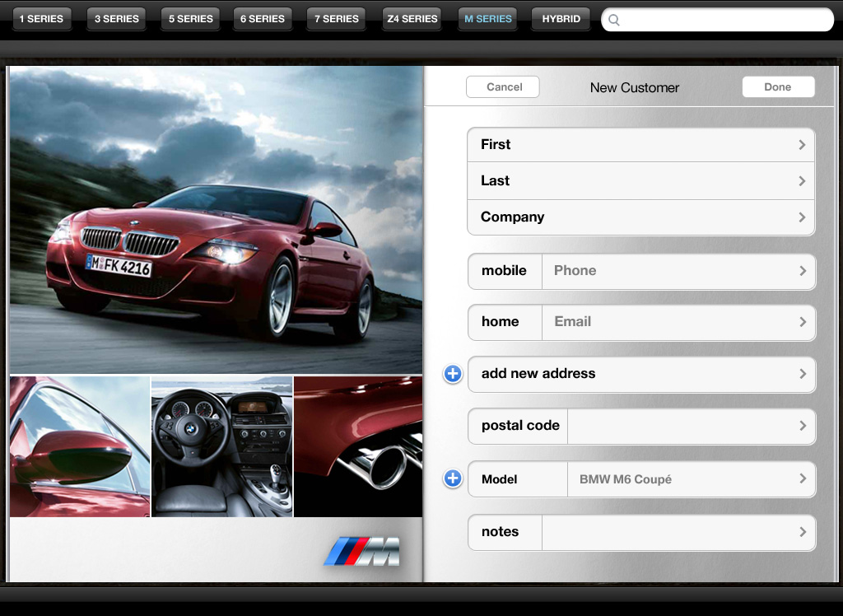Open the chevron in postal code row
Image resolution: width=843 pixels, height=616 pixels.
803,426
